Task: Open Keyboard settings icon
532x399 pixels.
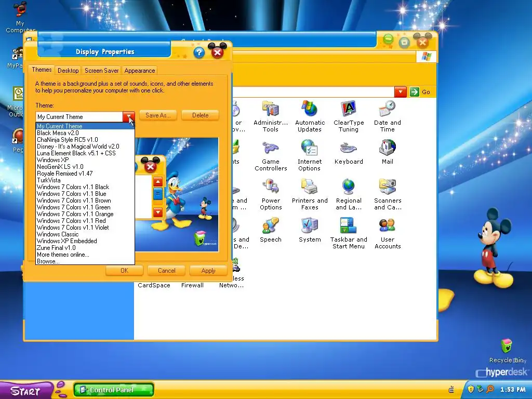Action: pyautogui.click(x=349, y=153)
